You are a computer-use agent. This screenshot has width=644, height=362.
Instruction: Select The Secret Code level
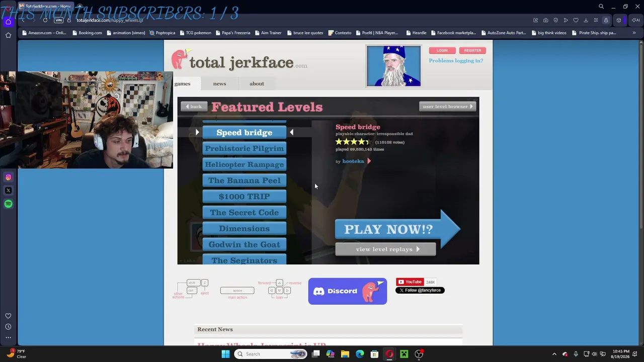pos(244,213)
